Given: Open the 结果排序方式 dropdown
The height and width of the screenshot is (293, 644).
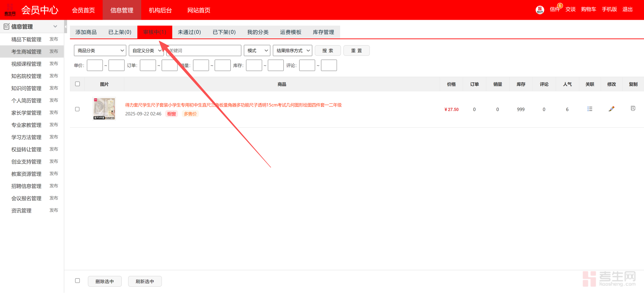Looking at the screenshot, I should [x=292, y=51].
